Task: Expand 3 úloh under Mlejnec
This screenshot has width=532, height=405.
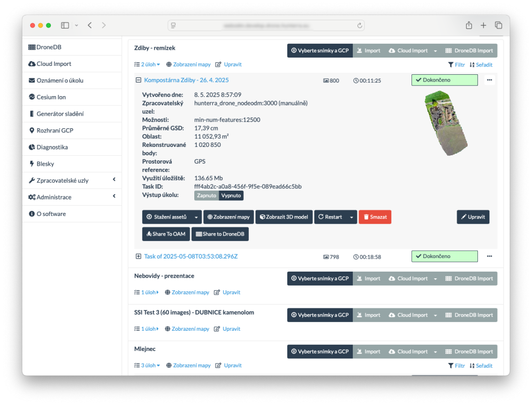Action: pyautogui.click(x=147, y=366)
